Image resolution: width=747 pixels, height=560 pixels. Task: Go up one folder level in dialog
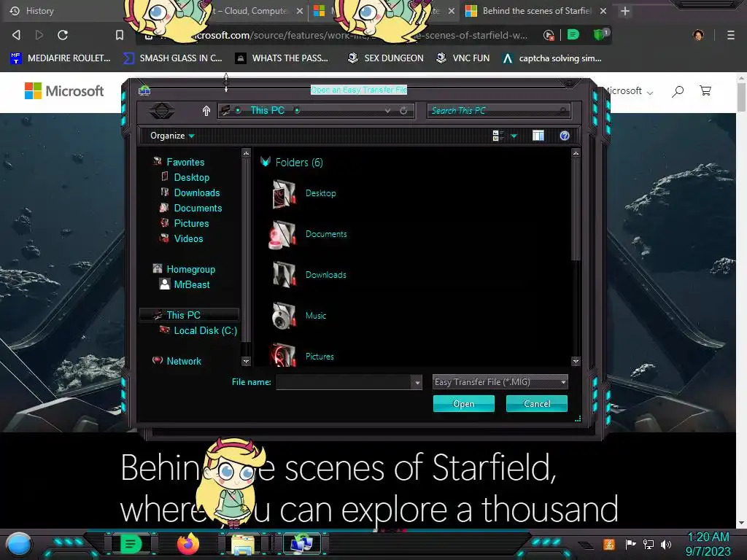pyautogui.click(x=206, y=111)
